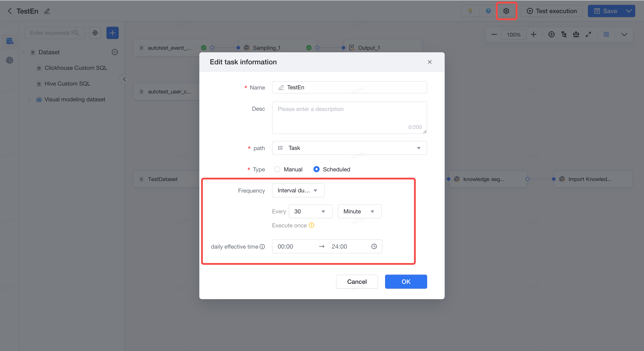Open the Minute unit dropdown

[359, 211]
